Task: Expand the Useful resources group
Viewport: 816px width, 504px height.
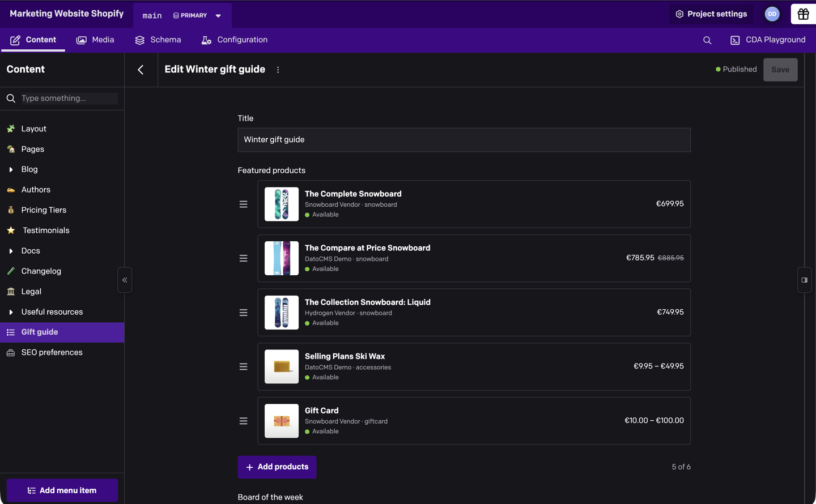Action: pyautogui.click(x=11, y=312)
